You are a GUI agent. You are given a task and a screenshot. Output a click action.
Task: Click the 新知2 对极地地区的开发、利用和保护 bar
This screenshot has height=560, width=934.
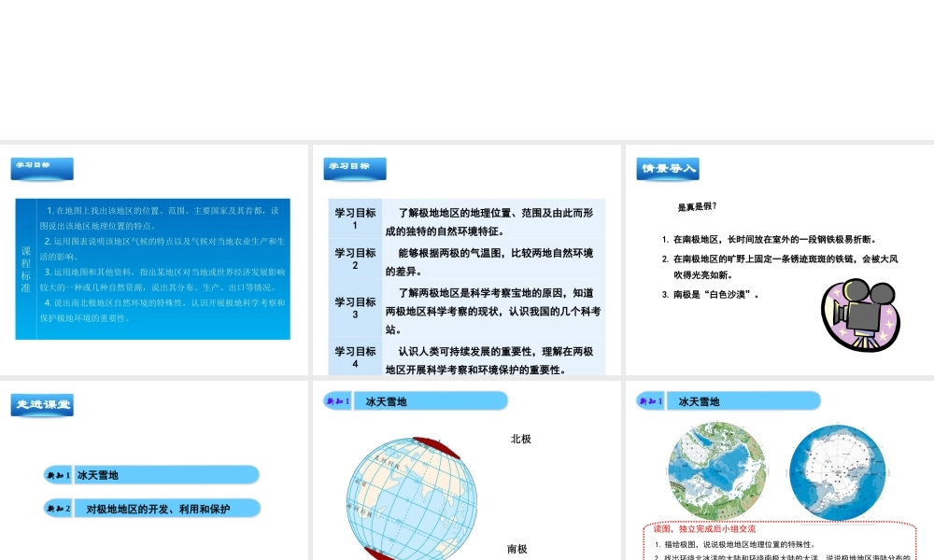151,509
